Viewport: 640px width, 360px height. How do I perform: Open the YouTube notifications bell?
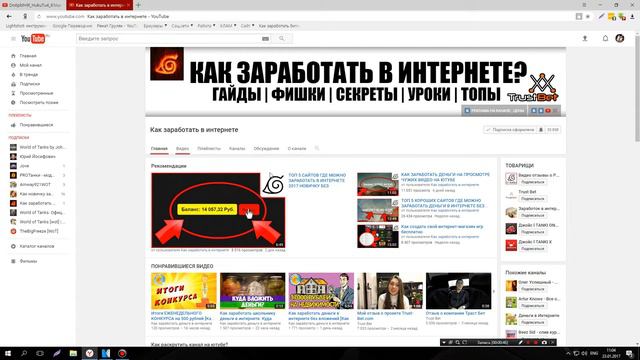click(x=605, y=38)
